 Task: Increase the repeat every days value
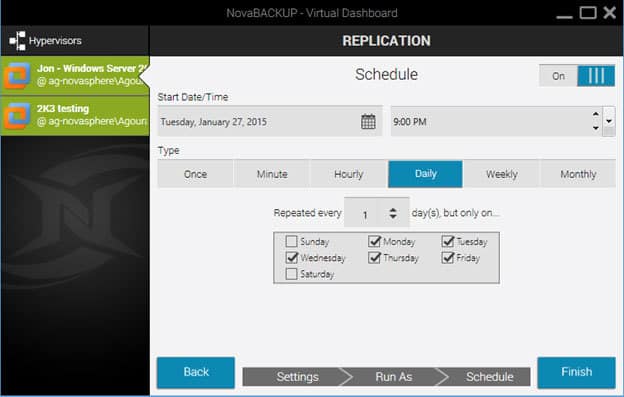click(393, 209)
